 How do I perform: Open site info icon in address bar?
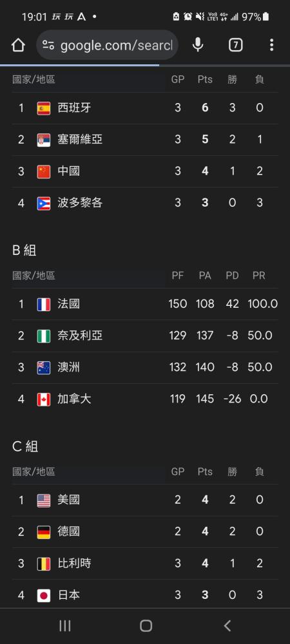pos(48,45)
